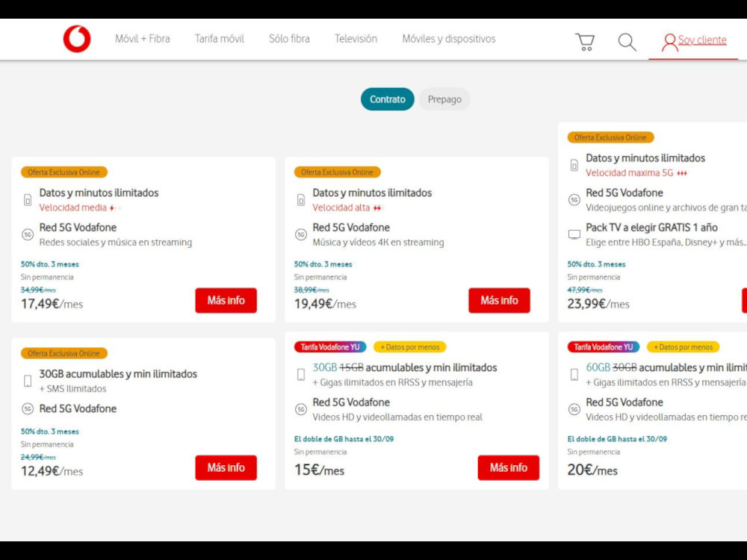Click 5G icon in 23,99€ plan card
Viewport: 747px width, 560px height.
click(x=574, y=199)
